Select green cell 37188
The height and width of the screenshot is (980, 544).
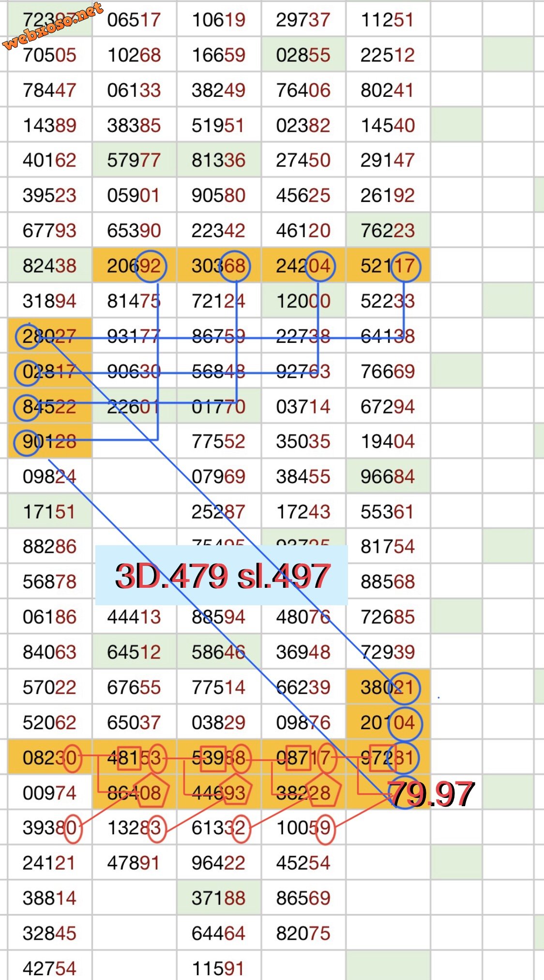[x=219, y=898]
